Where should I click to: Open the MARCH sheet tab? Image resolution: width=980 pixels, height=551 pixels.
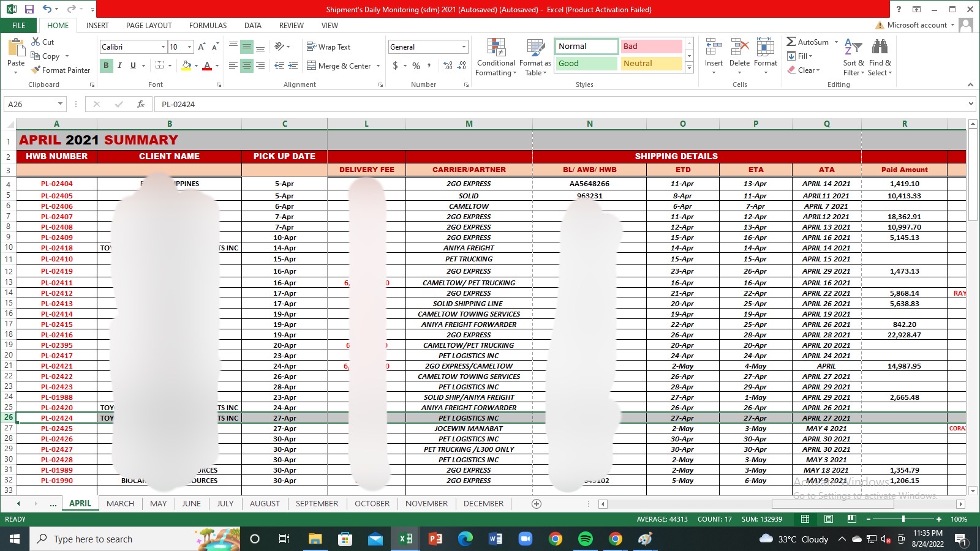120,503
